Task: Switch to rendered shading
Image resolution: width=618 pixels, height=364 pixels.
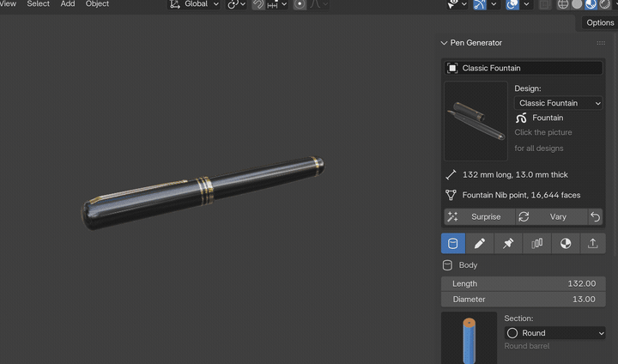Action: click(x=604, y=4)
